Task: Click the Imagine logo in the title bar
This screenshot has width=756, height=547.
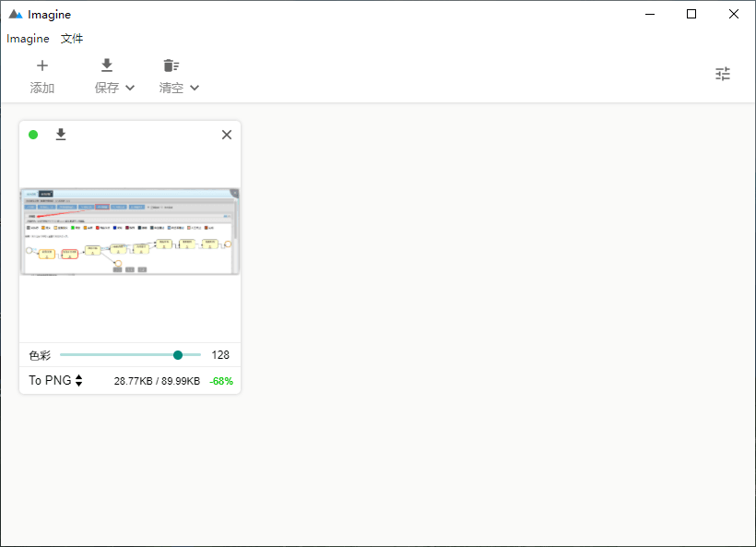Action: click(16, 15)
